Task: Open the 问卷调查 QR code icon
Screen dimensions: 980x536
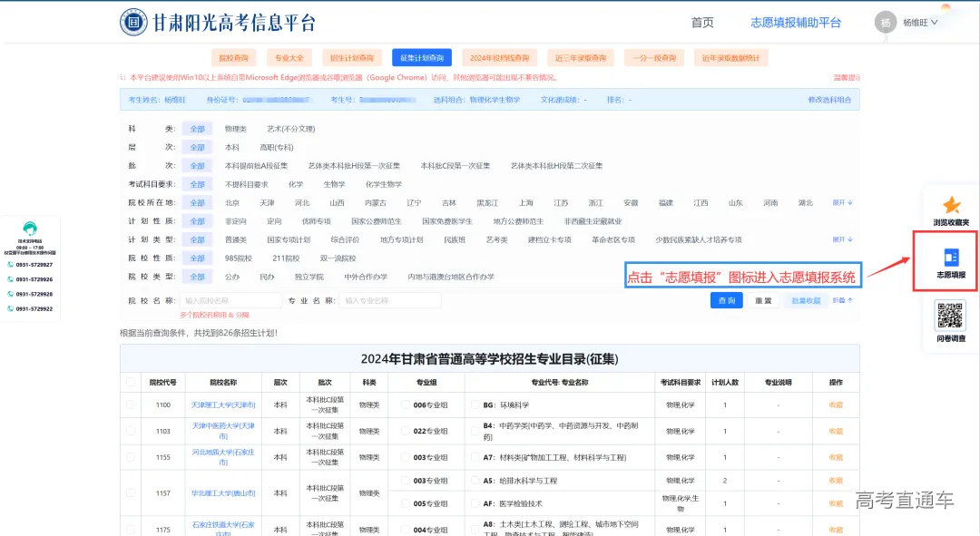Action: point(951,314)
